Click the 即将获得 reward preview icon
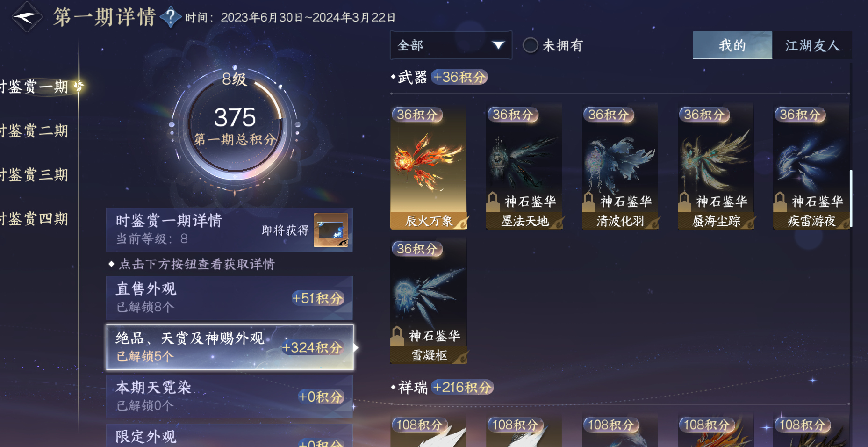This screenshot has width=868, height=447. click(x=330, y=230)
